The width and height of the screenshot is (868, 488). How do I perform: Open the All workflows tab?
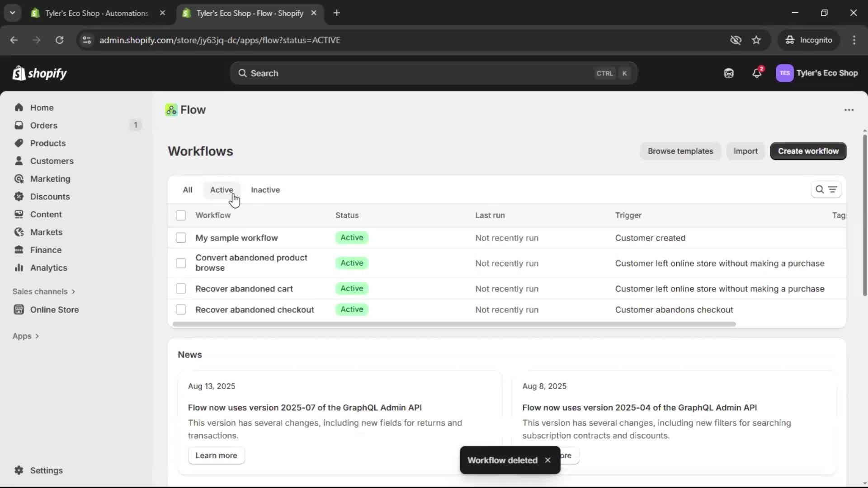[188, 190]
